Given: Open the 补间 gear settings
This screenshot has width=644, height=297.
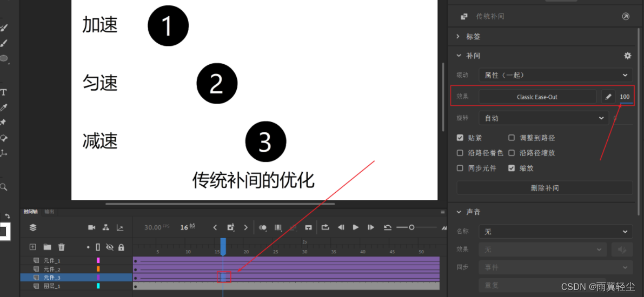Looking at the screenshot, I should (x=628, y=56).
